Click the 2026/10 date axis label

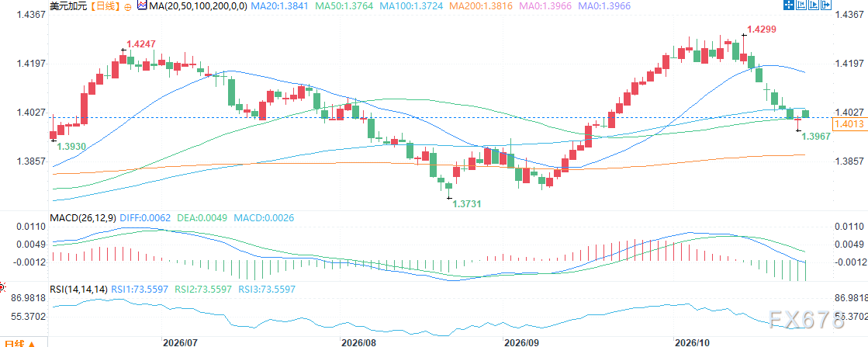(x=692, y=342)
